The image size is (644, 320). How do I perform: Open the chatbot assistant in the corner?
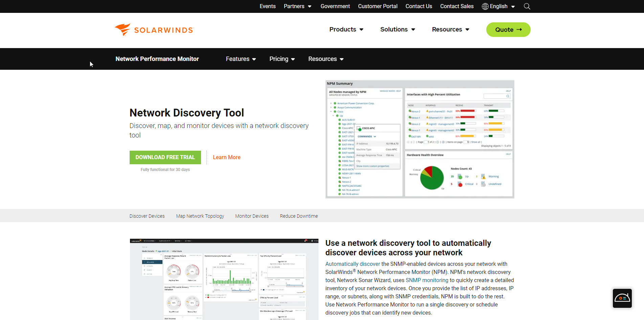622,298
